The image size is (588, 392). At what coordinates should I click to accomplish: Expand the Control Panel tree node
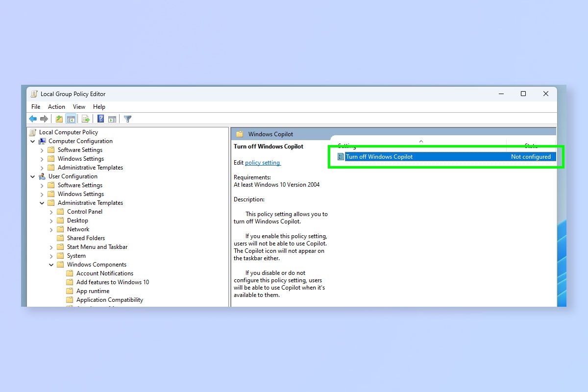pos(51,211)
